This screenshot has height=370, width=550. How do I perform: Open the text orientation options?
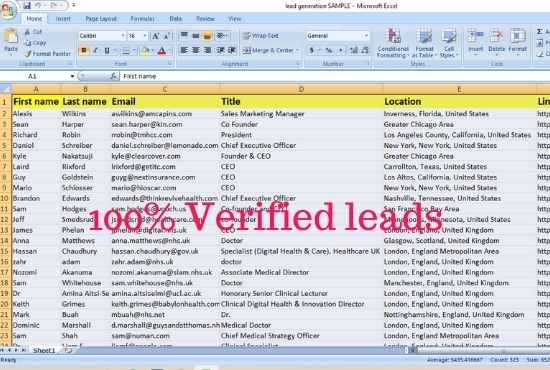(222, 35)
